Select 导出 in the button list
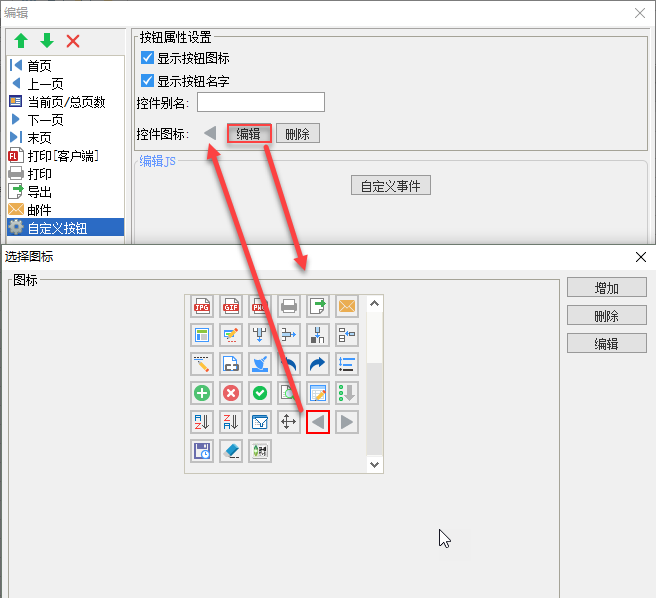 tap(65, 192)
